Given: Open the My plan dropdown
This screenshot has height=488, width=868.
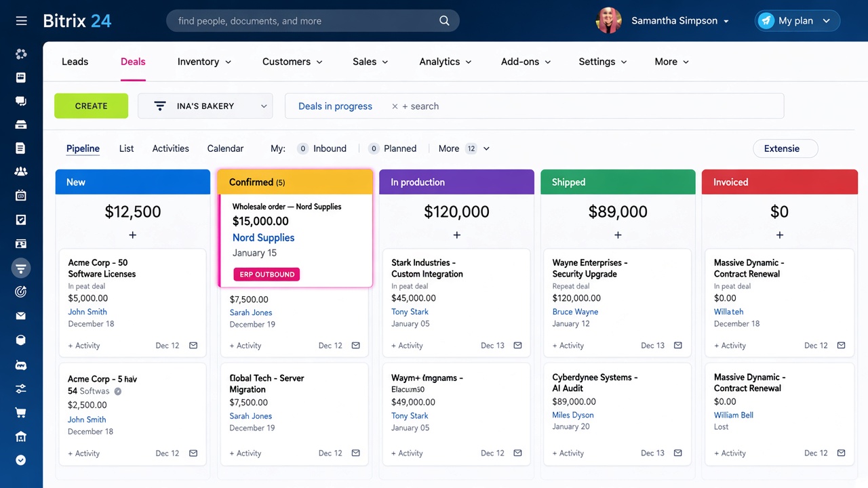Looking at the screenshot, I should point(797,21).
